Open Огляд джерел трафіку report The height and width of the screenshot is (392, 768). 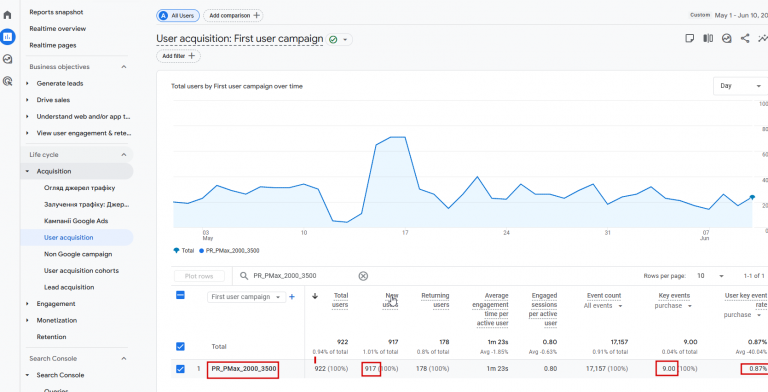[x=79, y=188]
